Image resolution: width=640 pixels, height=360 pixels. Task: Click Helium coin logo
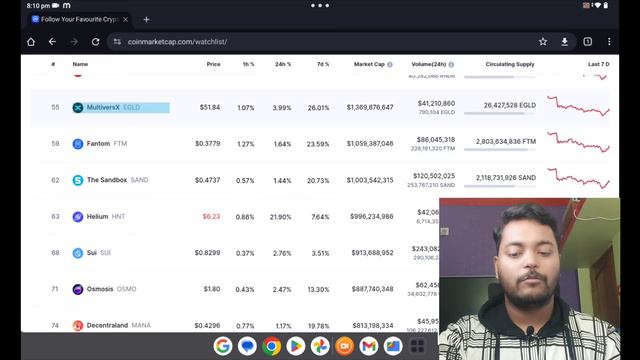tap(78, 216)
